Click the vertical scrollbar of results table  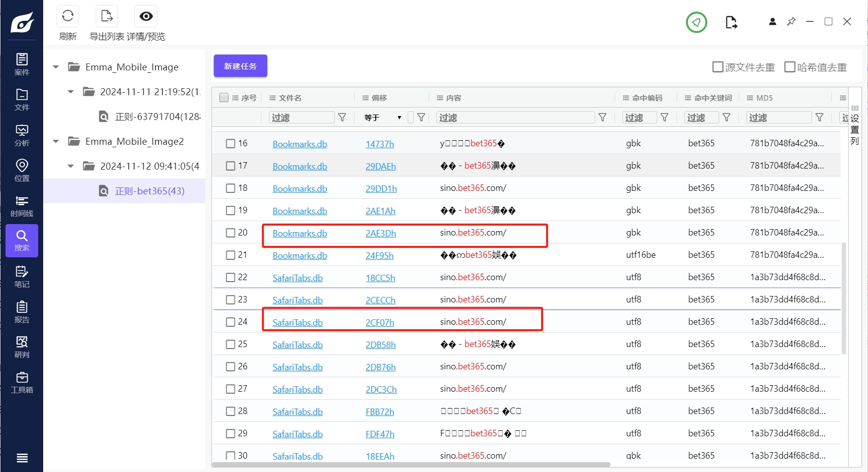[844, 298]
